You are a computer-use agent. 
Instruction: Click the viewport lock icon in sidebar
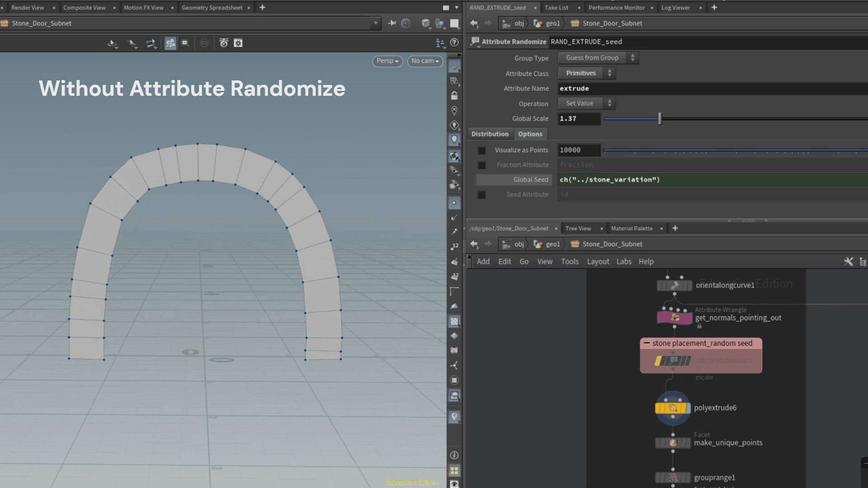click(454, 96)
